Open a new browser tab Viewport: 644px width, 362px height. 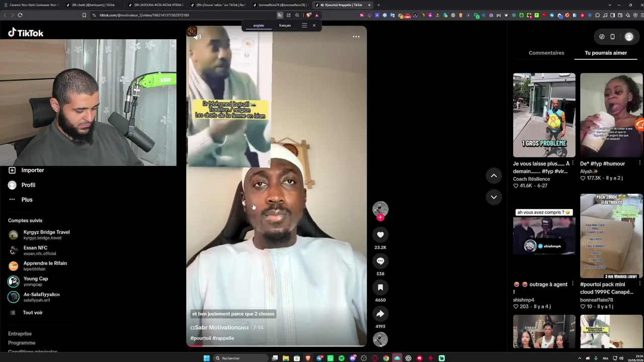[x=378, y=5]
